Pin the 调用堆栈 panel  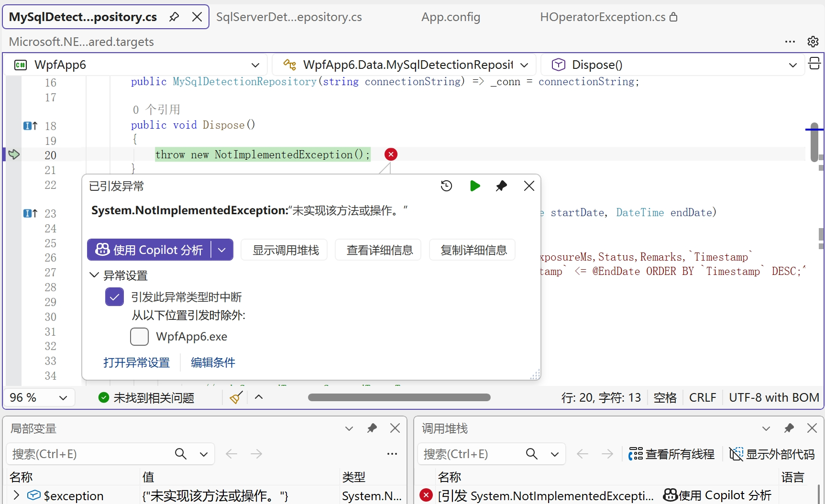(789, 428)
